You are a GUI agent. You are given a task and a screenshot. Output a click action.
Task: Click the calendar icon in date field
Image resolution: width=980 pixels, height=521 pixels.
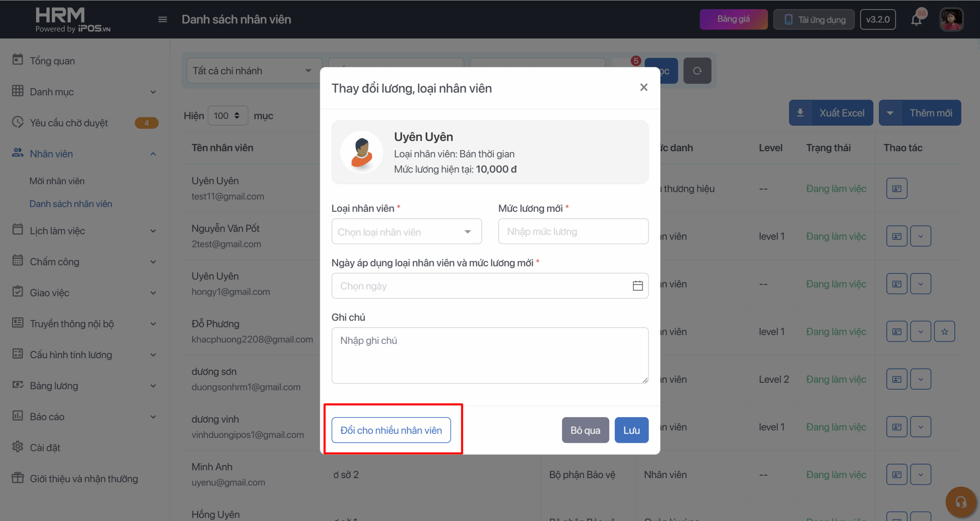point(637,286)
